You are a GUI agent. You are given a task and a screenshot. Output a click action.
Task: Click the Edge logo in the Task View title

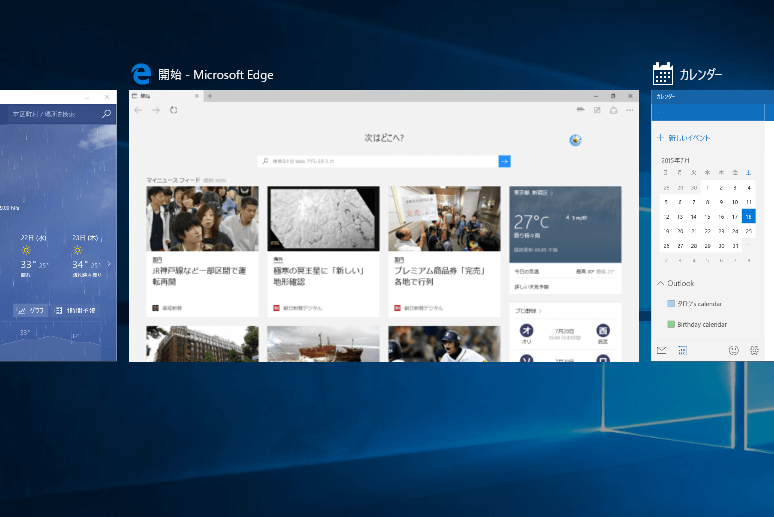[x=141, y=74]
